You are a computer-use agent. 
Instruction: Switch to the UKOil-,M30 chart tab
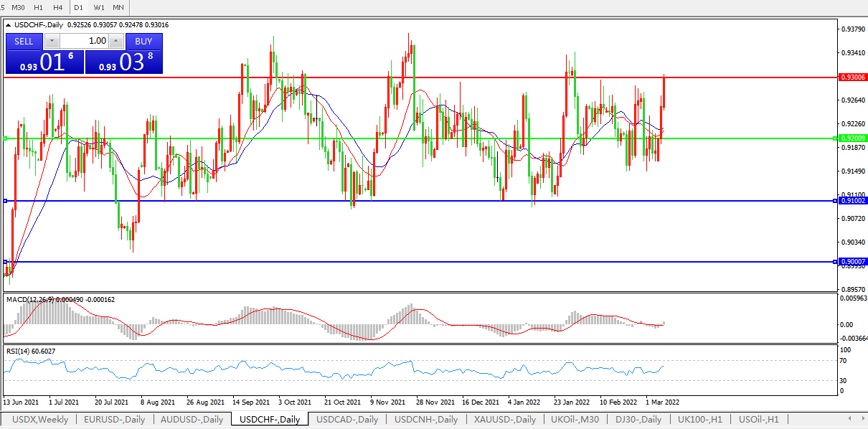pyautogui.click(x=575, y=420)
